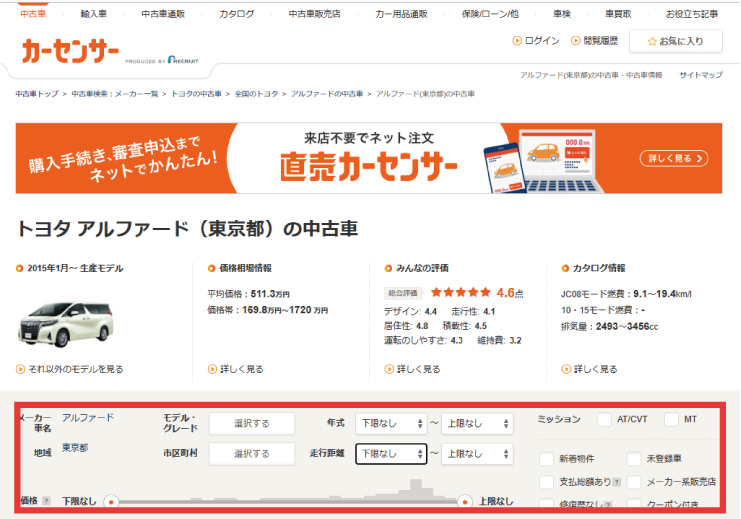Screen dimensions: 741x519
Task: Click arrow icon of 詳しく見る under みんなの評価
Action: (x=389, y=369)
